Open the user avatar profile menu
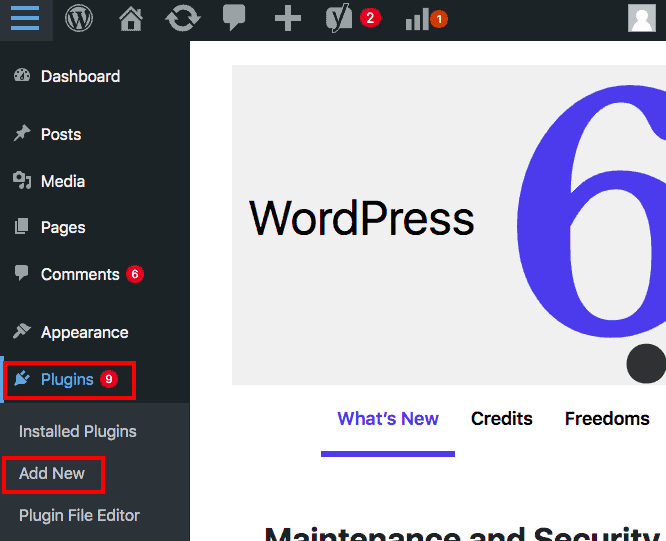The height and width of the screenshot is (541, 666). point(642,18)
